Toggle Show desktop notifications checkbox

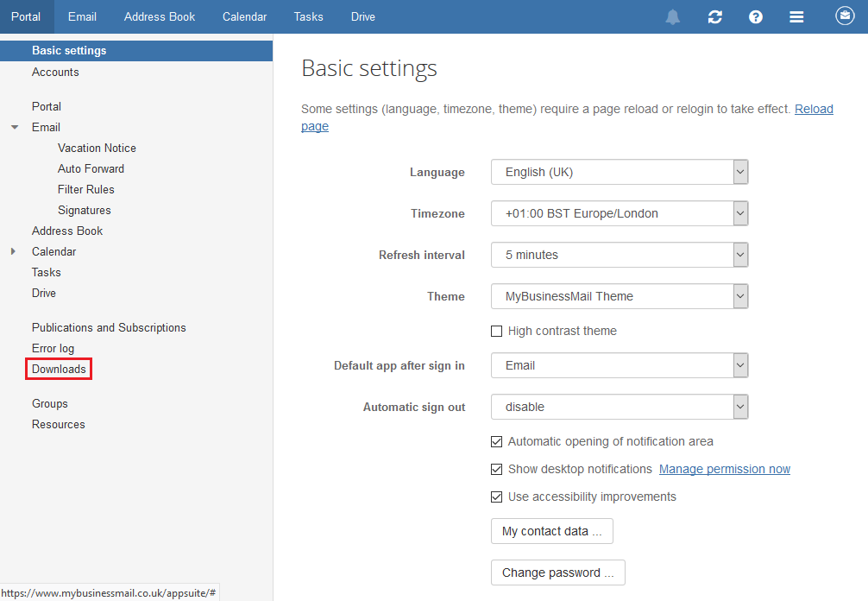pyautogui.click(x=496, y=470)
